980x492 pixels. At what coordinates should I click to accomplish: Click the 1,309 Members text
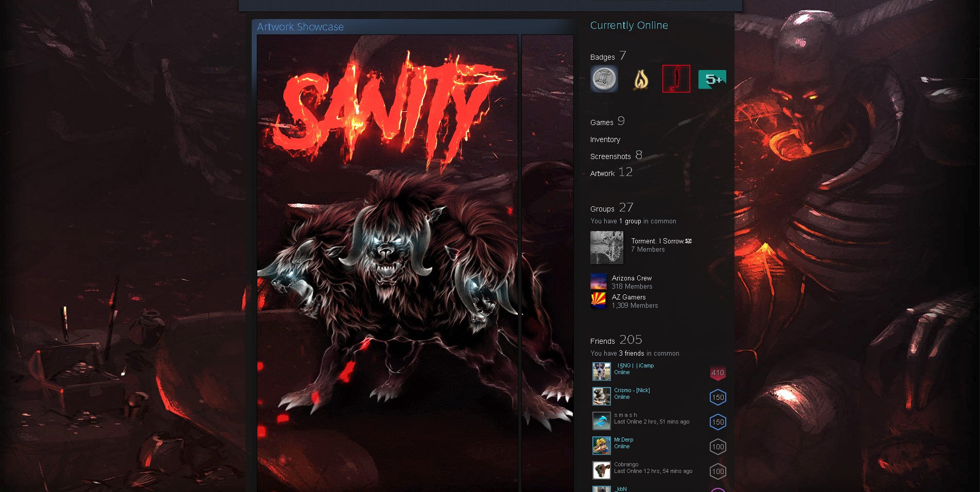click(x=635, y=306)
